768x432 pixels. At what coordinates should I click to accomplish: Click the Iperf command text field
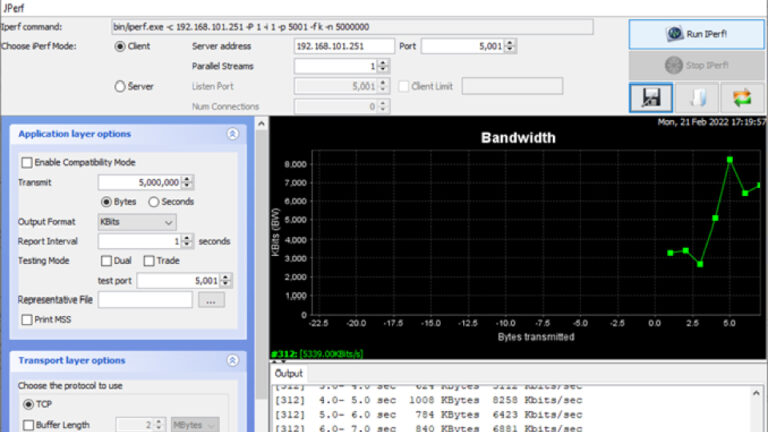click(x=352, y=27)
